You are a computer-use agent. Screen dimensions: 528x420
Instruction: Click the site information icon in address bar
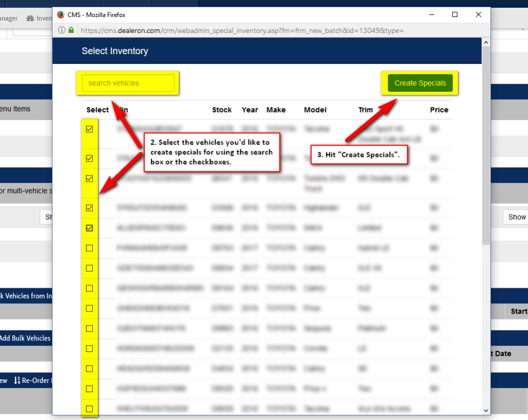coord(62,30)
